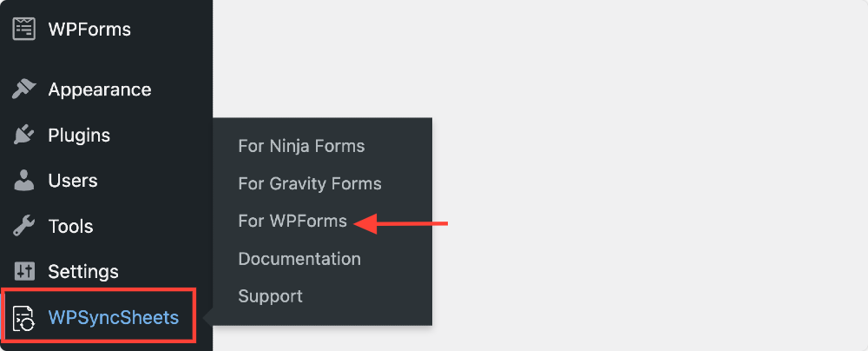This screenshot has height=351, width=868.
Task: Click the Plugins plug icon
Action: (23, 136)
